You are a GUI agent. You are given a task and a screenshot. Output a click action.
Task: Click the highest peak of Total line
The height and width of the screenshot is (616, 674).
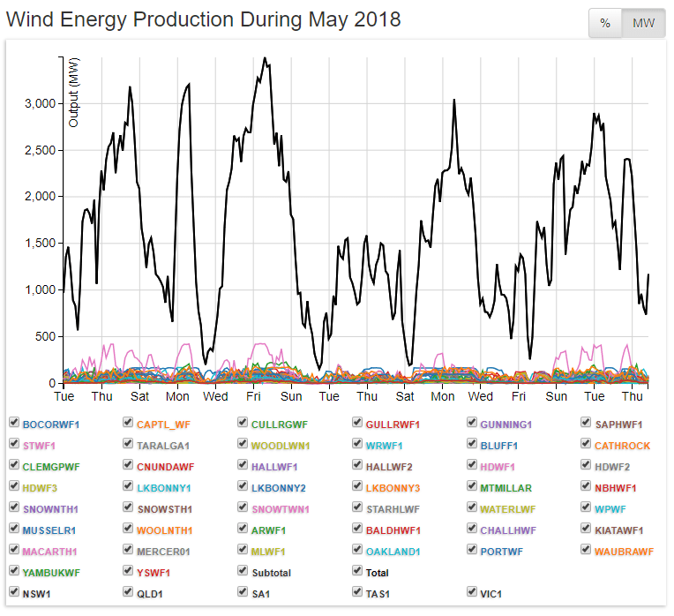[x=265, y=59]
